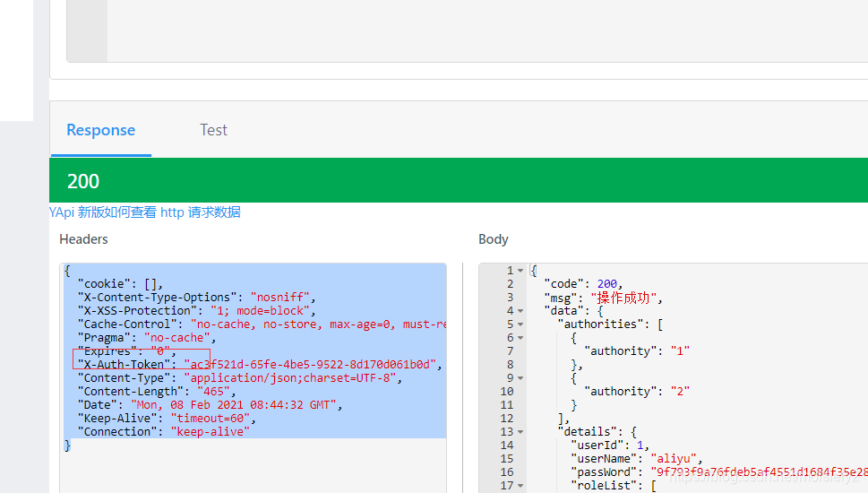The height and width of the screenshot is (493, 868).
Task: Open the YApi http request data help link
Action: pyautogui.click(x=145, y=212)
